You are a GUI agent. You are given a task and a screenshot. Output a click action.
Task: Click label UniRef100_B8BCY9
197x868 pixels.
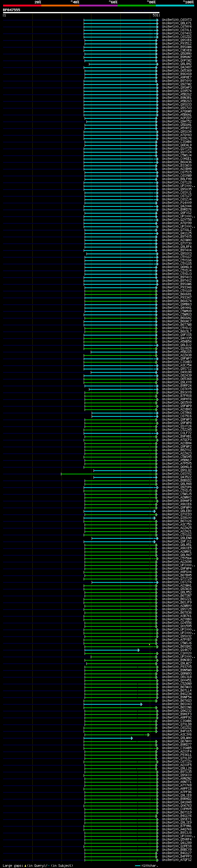(x=176, y=850)
